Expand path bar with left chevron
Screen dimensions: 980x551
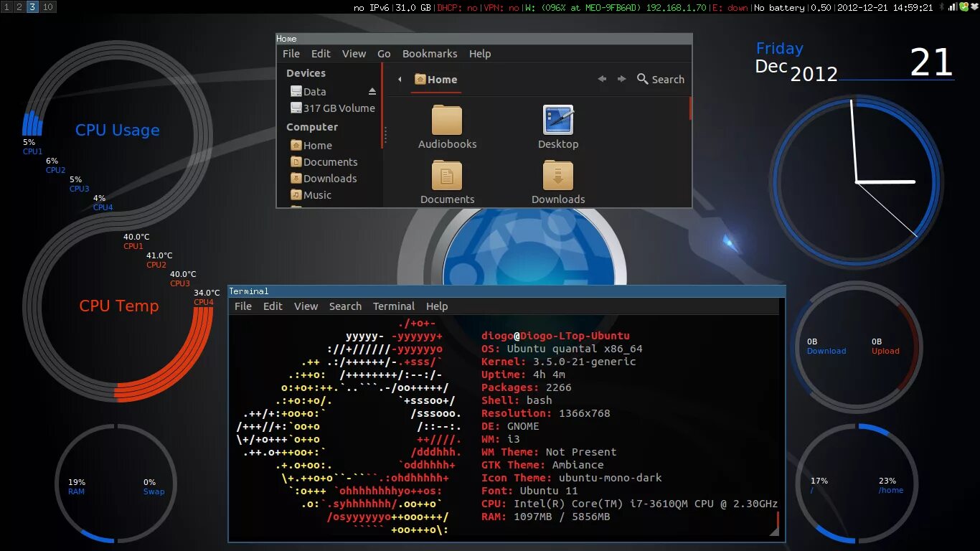coord(400,80)
